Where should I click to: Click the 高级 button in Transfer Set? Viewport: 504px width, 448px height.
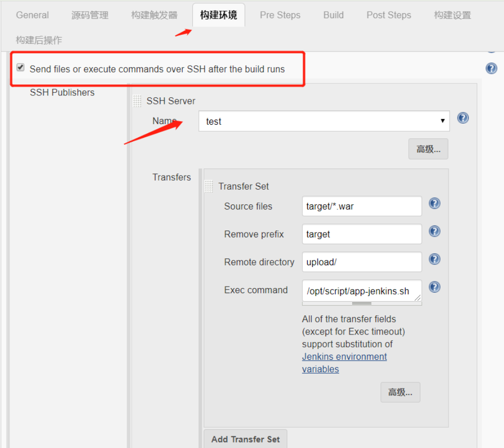pyautogui.click(x=400, y=392)
